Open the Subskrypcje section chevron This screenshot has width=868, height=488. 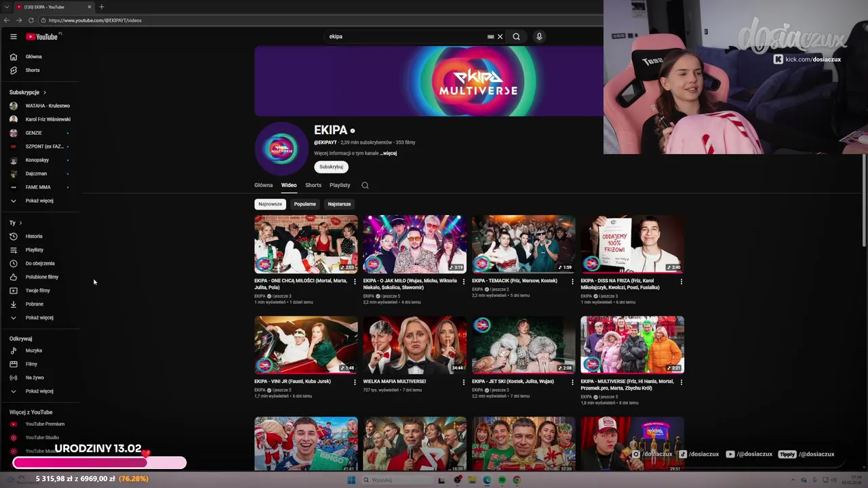[x=45, y=92]
